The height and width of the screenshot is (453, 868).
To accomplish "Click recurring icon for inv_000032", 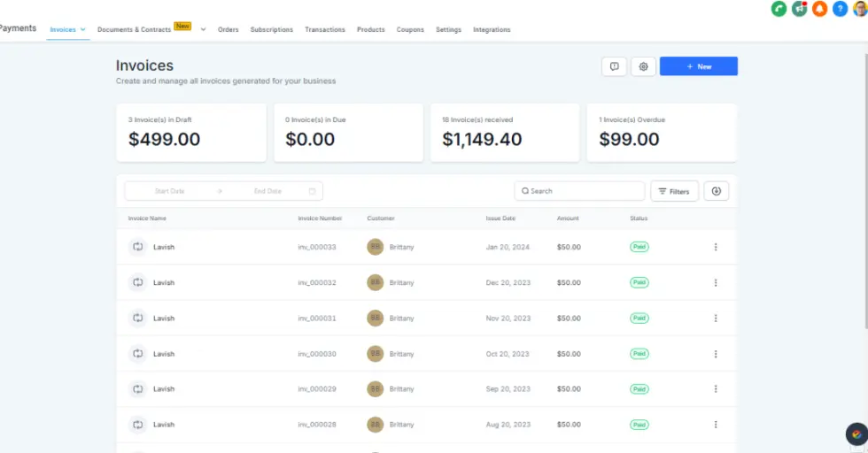I will (138, 282).
